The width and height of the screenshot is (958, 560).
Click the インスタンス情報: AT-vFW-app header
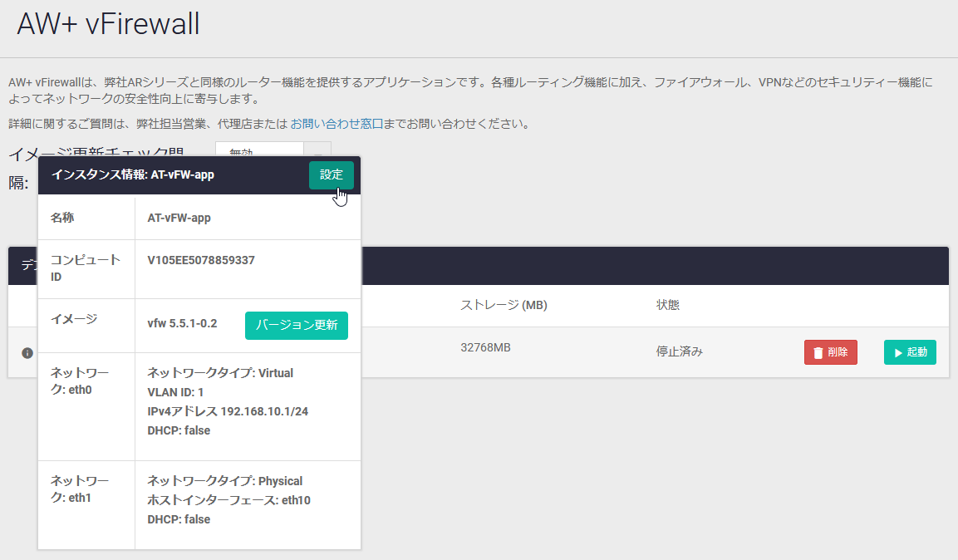point(133,174)
